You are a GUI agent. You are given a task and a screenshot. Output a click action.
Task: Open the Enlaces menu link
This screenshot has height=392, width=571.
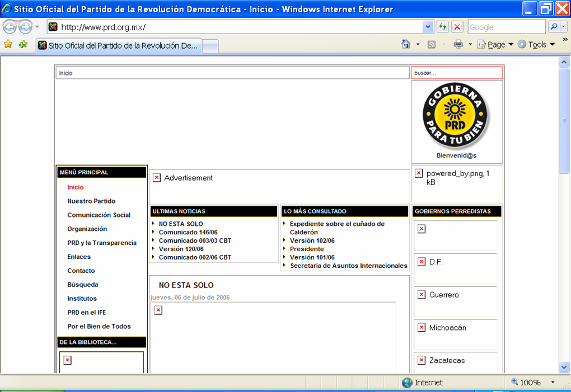[x=79, y=257]
